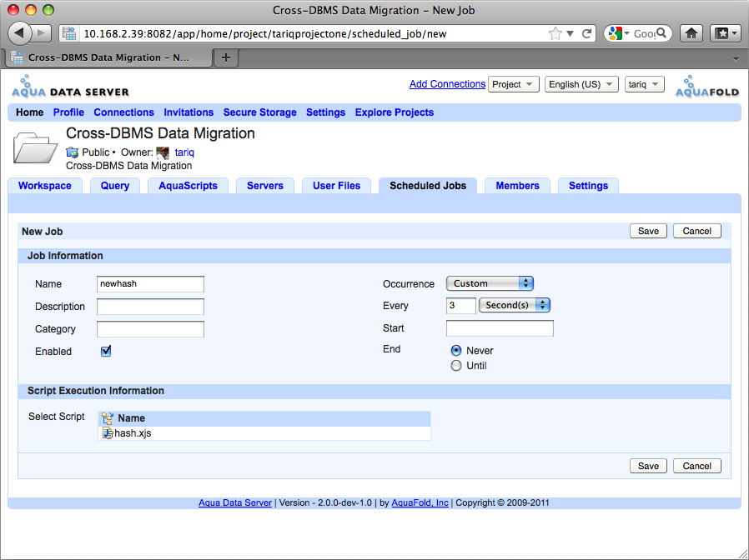This screenshot has width=749, height=560.
Task: Open Explore Projects in navigation bar
Action: [395, 112]
